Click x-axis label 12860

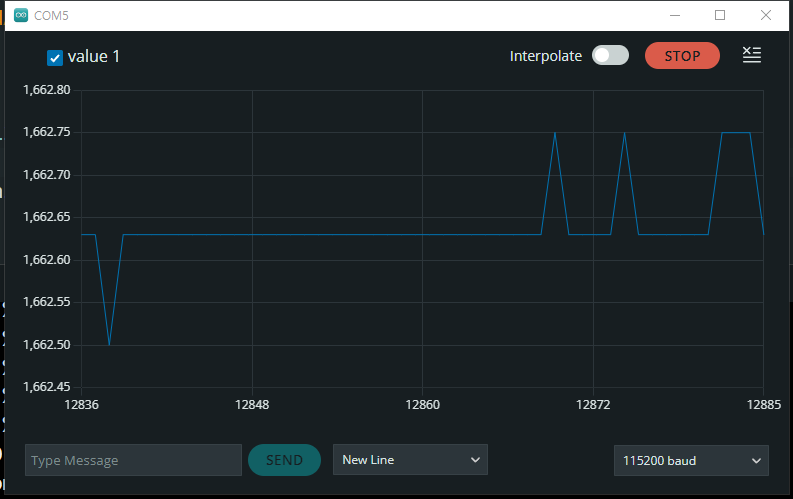[422, 404]
